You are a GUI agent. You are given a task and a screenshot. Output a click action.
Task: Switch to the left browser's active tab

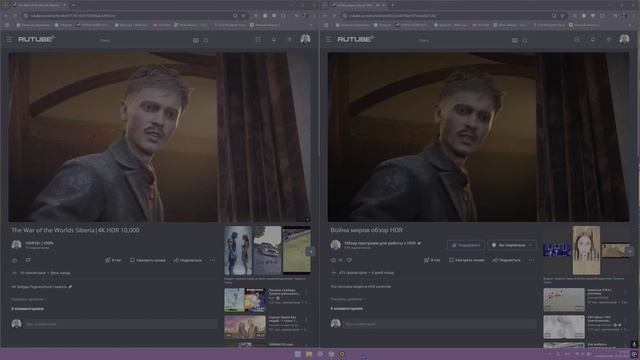[39, 5]
